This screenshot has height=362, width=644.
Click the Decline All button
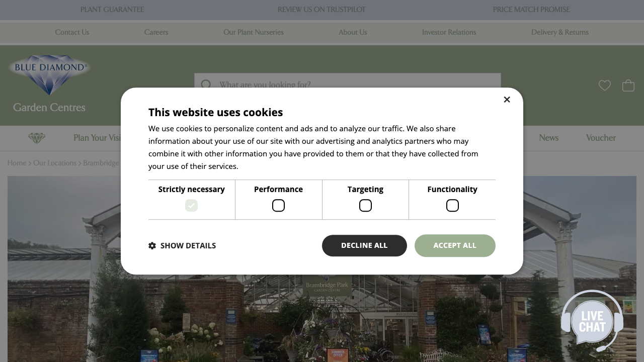364,245
